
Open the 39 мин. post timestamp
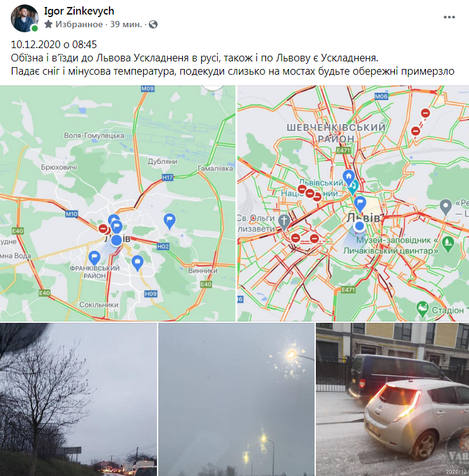tap(126, 24)
